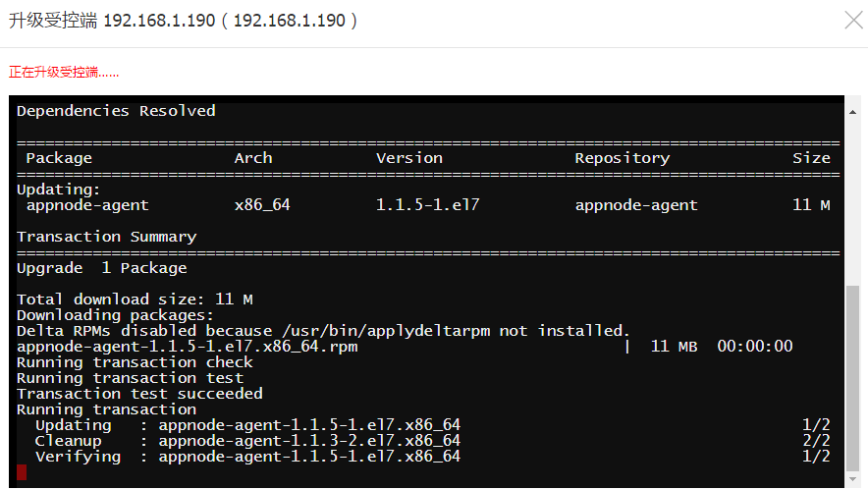
Task: Click the 'Arch' column header
Action: (253, 158)
